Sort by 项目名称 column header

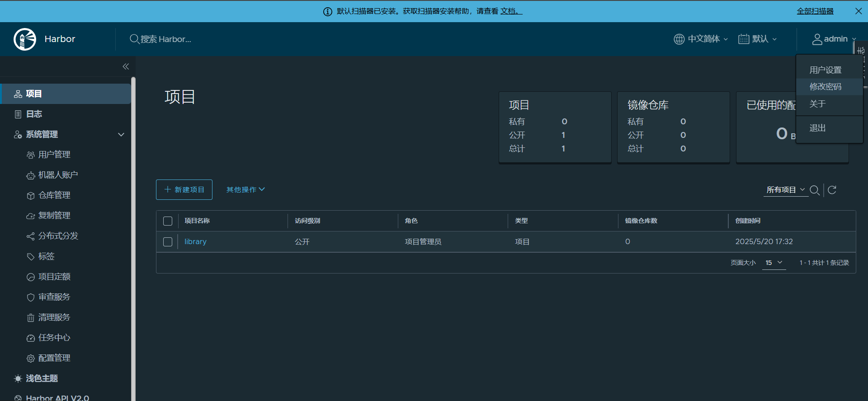197,221
